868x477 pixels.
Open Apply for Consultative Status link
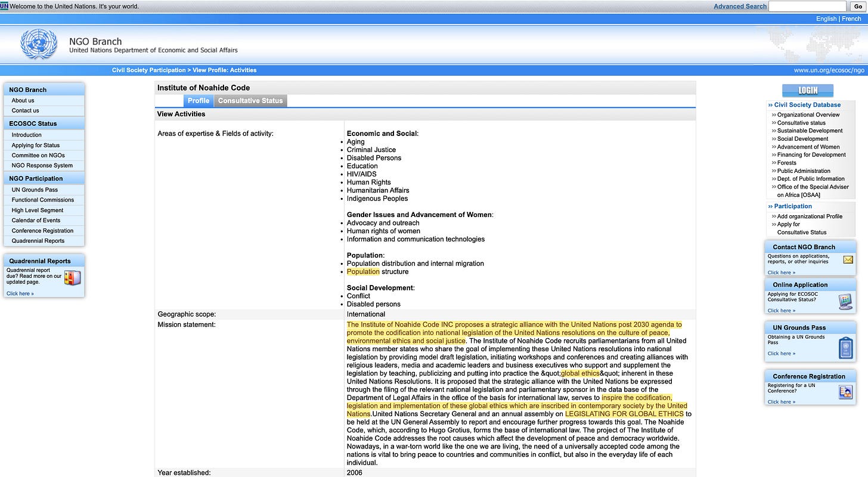click(x=802, y=228)
